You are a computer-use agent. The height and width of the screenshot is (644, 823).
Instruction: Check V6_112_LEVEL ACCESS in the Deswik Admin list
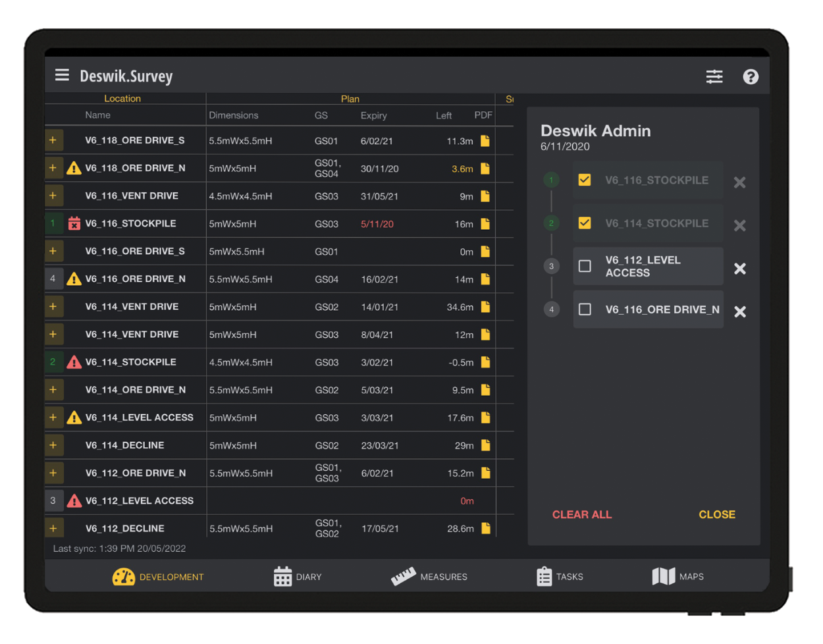click(585, 266)
